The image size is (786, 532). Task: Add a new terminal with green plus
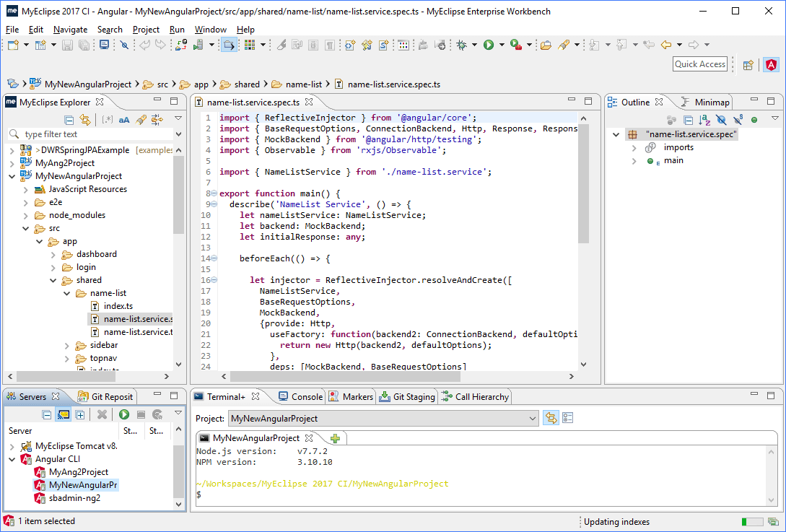(x=336, y=438)
